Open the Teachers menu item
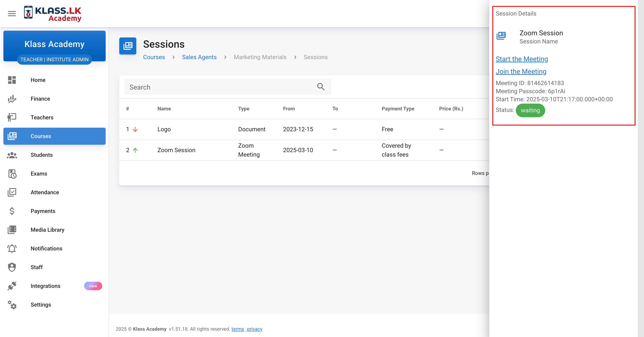644x337 pixels. (42, 117)
